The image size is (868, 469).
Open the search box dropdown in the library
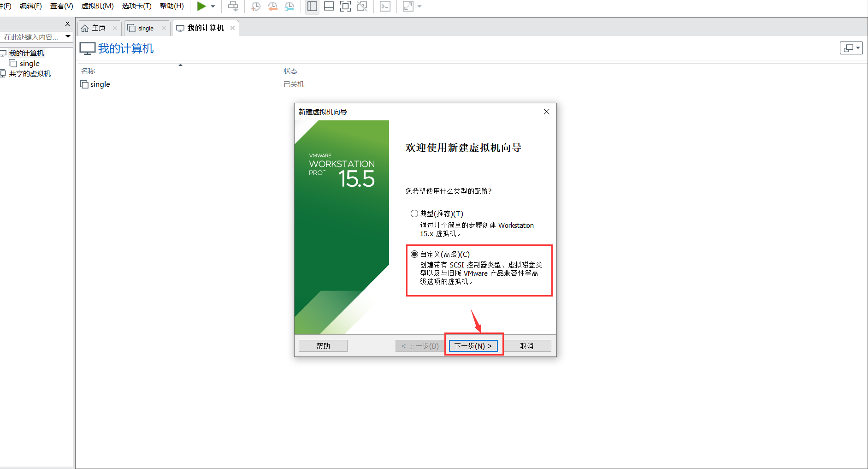(68, 36)
